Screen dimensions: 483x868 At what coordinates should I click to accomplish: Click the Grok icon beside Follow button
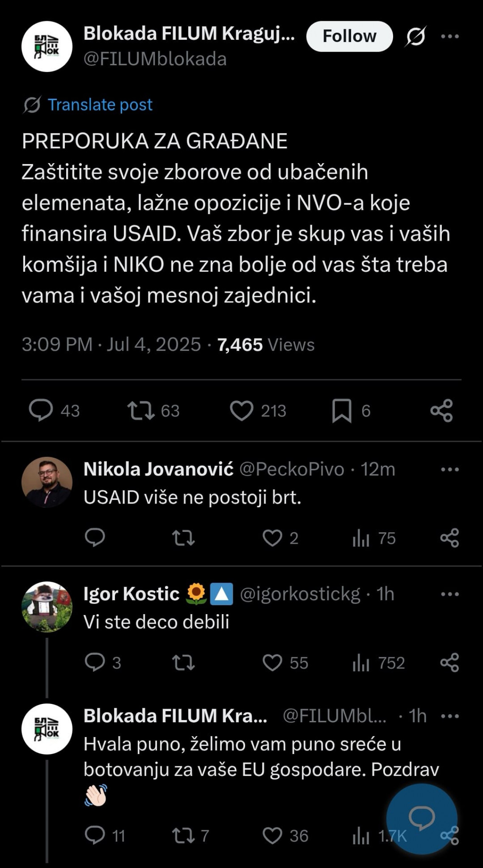[416, 36]
